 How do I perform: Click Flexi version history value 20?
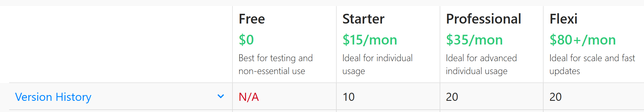tap(556, 97)
